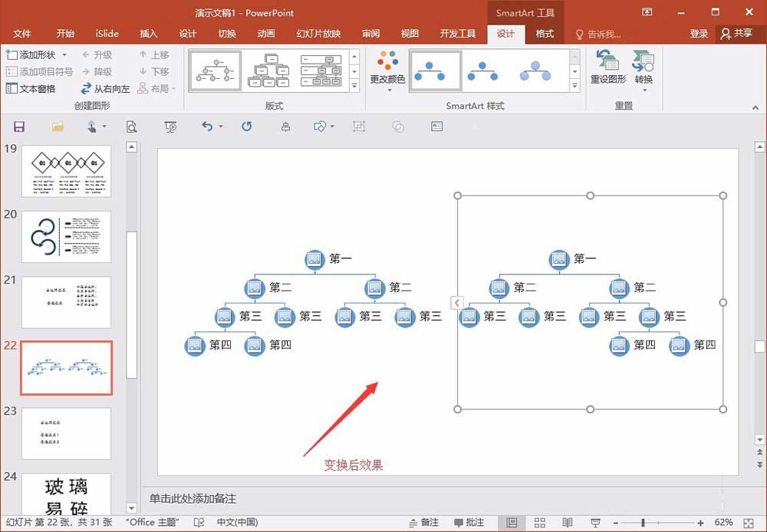Image resolution: width=767 pixels, height=532 pixels.
Task: Click Add Shape (添加形状) button
Action: [31, 54]
